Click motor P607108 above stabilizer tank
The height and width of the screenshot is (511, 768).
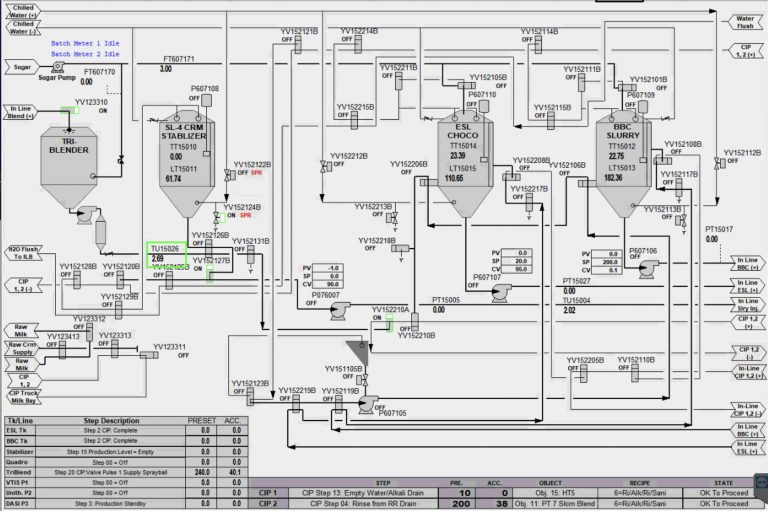click(207, 100)
